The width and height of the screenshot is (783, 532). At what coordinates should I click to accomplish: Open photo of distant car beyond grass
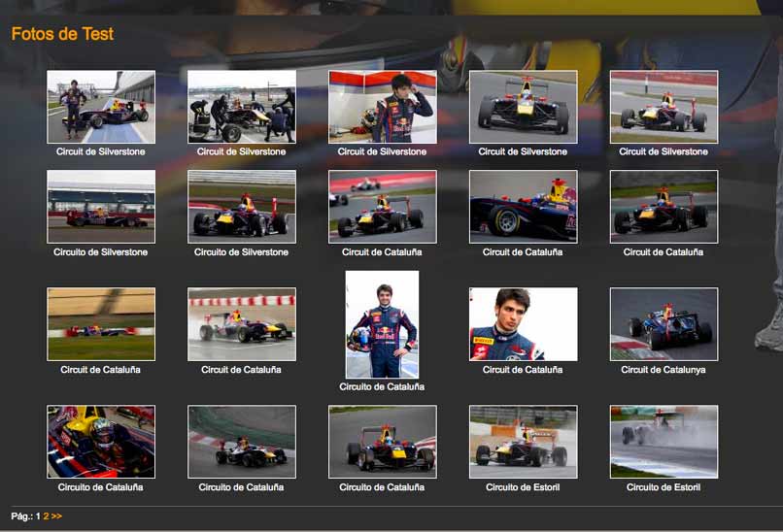tap(101, 324)
